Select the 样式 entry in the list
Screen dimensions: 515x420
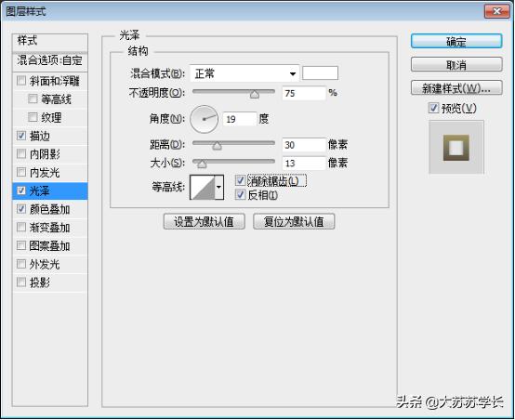point(50,42)
